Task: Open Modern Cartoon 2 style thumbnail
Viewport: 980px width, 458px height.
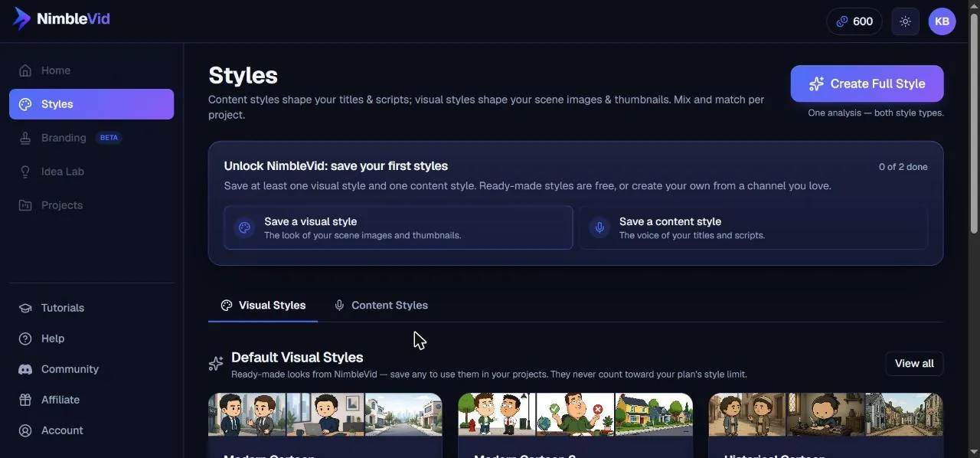Action: (575, 414)
